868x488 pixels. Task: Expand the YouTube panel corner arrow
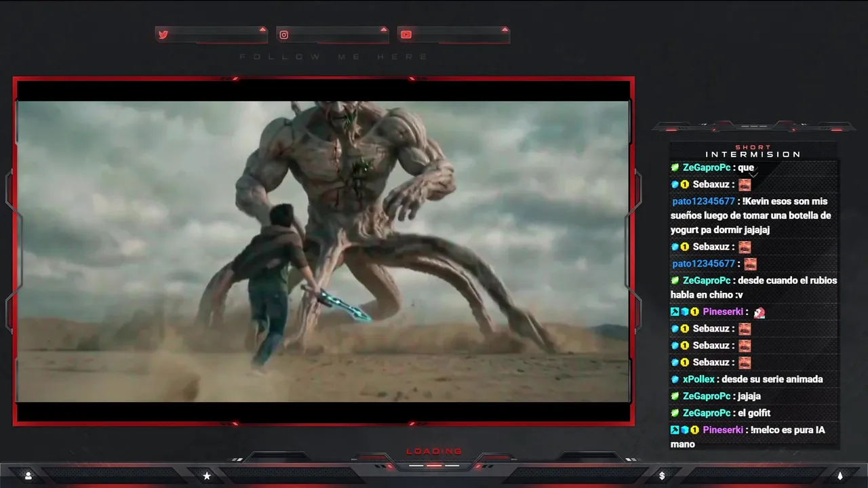(x=505, y=29)
